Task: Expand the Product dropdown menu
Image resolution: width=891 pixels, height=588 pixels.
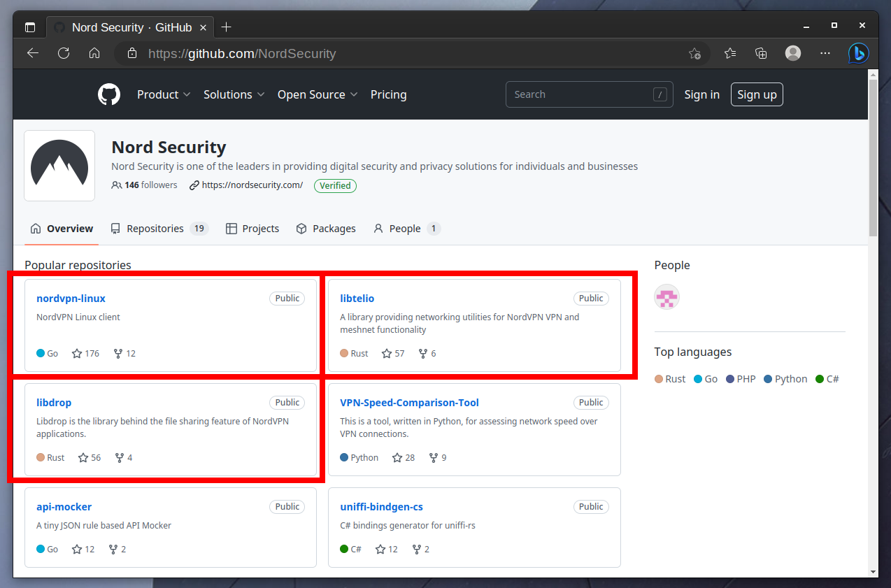Action: pyautogui.click(x=164, y=94)
